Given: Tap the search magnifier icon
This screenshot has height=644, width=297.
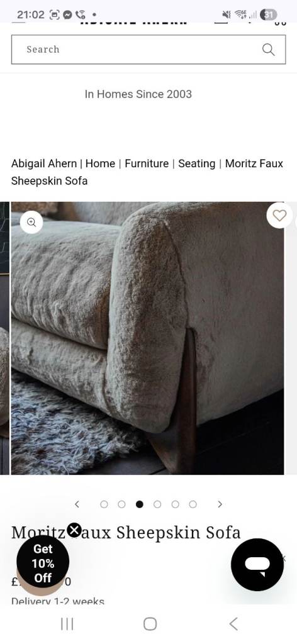Looking at the screenshot, I should (268, 50).
